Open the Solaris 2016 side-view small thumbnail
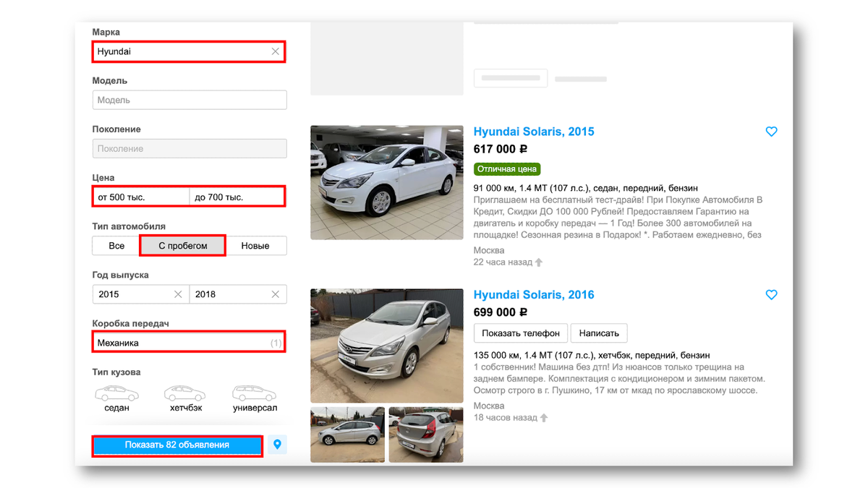Image resolution: width=868 pixels, height=488 pixels. coord(348,435)
